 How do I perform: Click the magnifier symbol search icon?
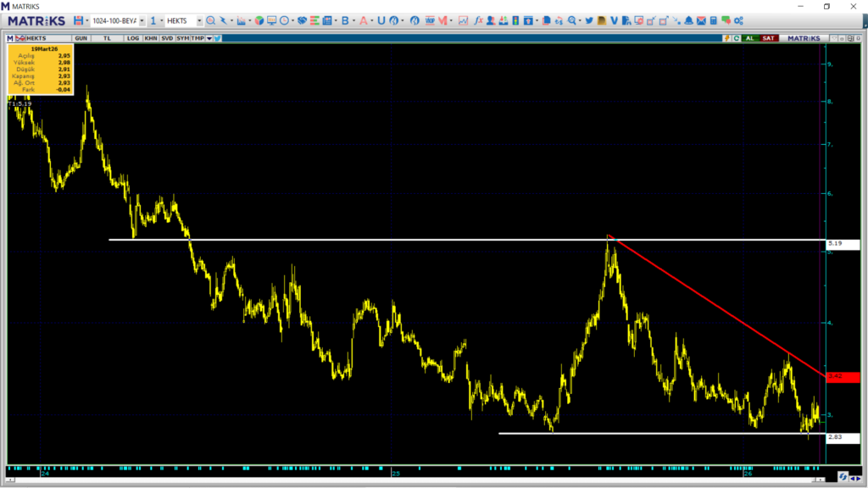pyautogui.click(x=211, y=20)
